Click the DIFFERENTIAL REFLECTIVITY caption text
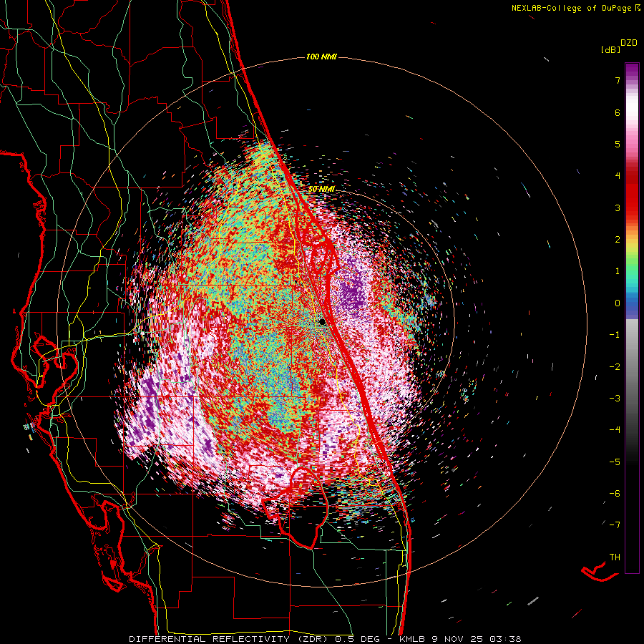The height and width of the screenshot is (644, 644). click(x=209, y=639)
